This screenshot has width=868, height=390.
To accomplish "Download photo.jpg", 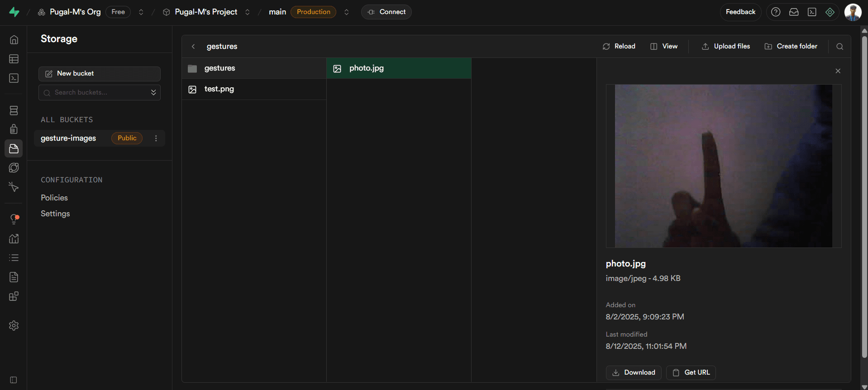I will tap(634, 373).
